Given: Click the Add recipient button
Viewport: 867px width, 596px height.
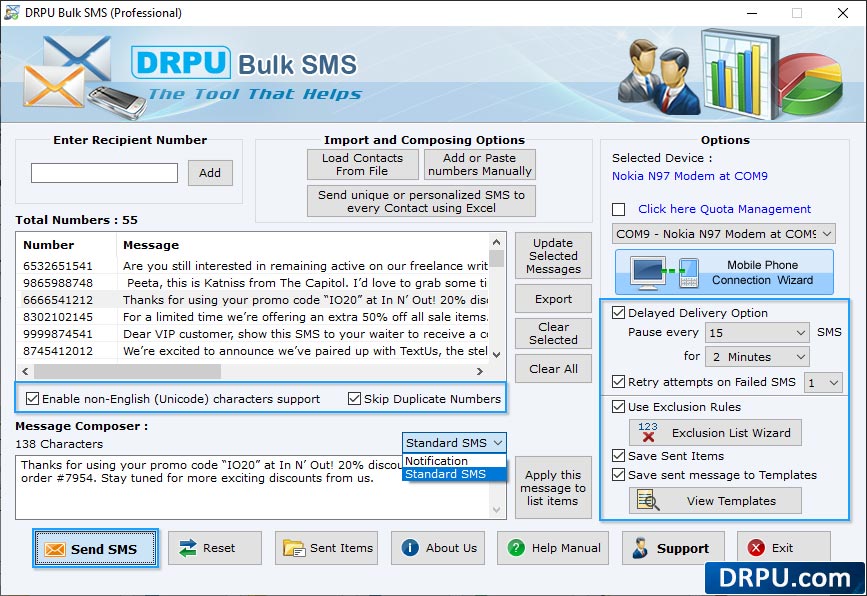Looking at the screenshot, I should click(x=210, y=173).
